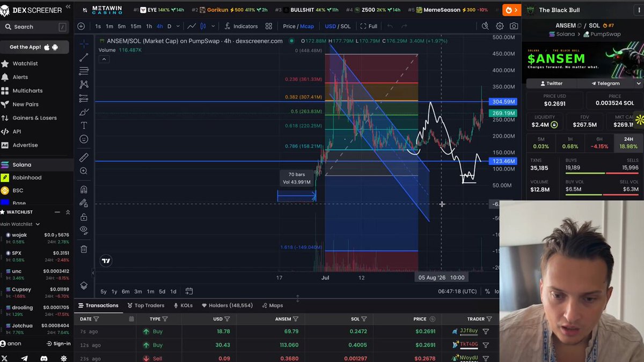Take chart snapshot with camera icon
Viewport: 644px width, 362px height.
click(514, 26)
